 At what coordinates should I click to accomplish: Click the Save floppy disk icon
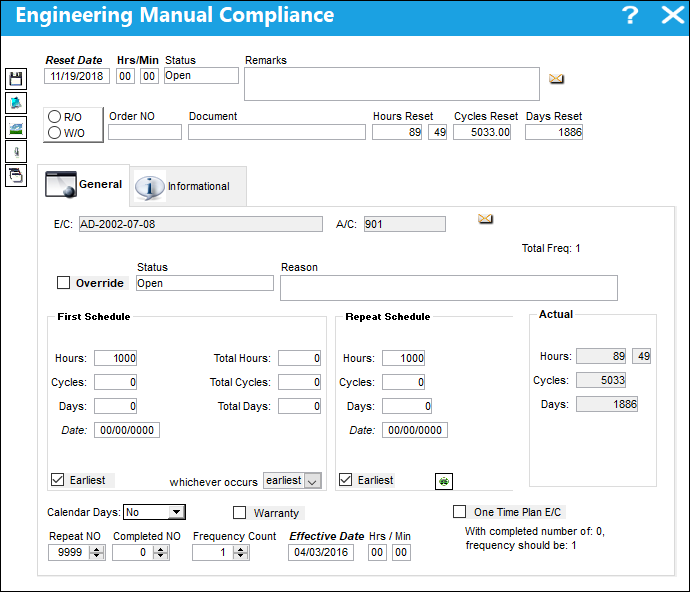coord(16,79)
